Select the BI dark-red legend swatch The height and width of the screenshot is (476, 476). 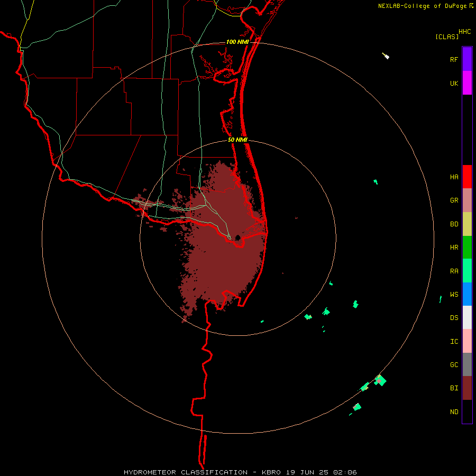[467, 388]
